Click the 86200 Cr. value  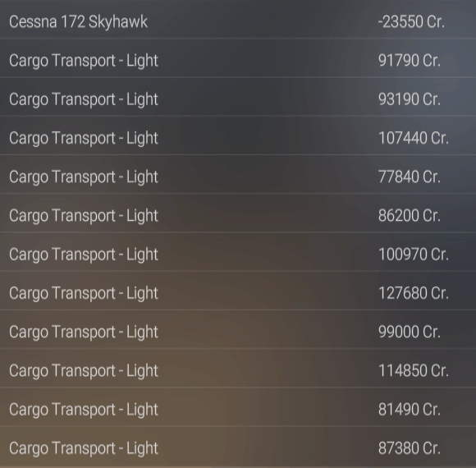pyautogui.click(x=410, y=216)
